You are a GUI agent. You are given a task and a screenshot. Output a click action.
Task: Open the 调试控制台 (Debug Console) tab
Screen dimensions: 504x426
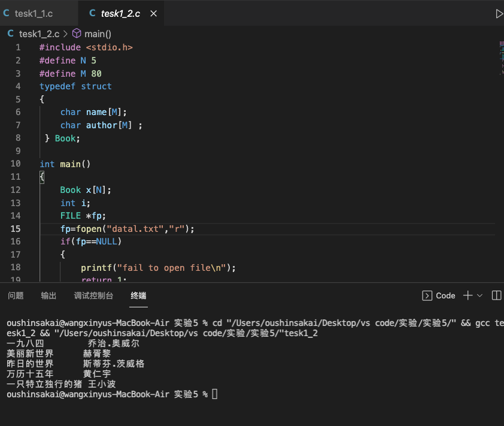[93, 295]
